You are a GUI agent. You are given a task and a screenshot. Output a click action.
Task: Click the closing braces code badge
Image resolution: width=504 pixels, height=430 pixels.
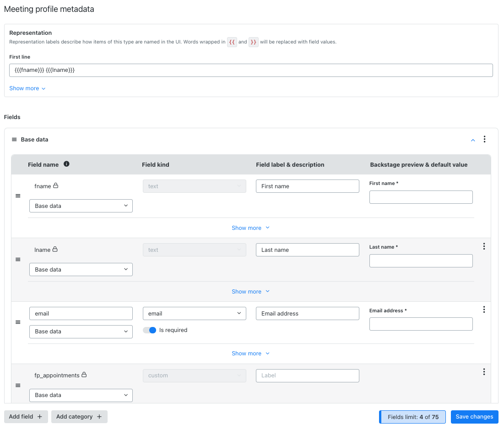pos(253,42)
